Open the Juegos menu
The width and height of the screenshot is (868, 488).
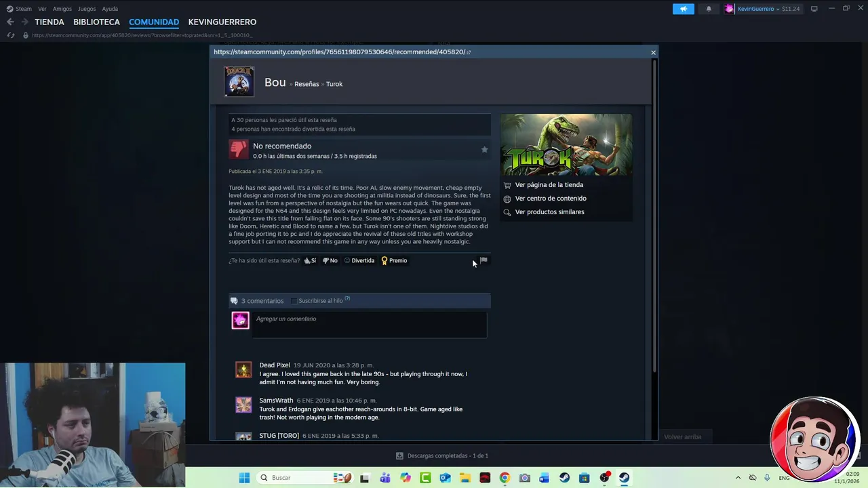coord(87,9)
